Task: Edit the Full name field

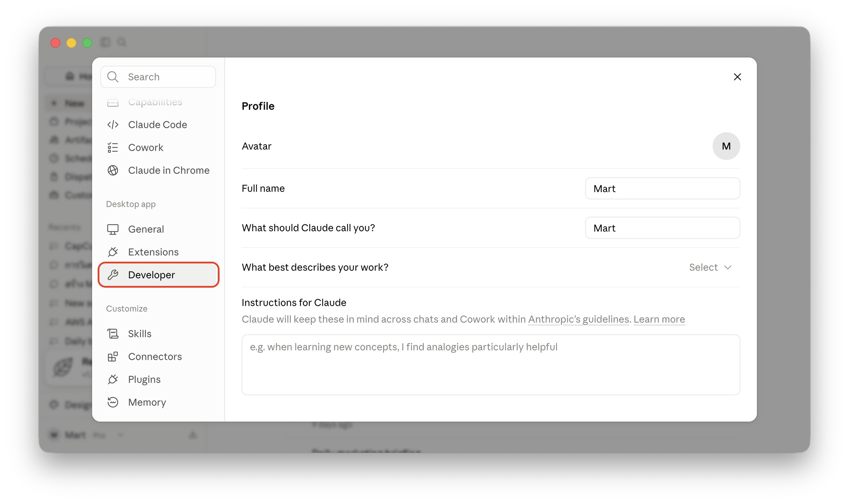Action: pos(662,188)
